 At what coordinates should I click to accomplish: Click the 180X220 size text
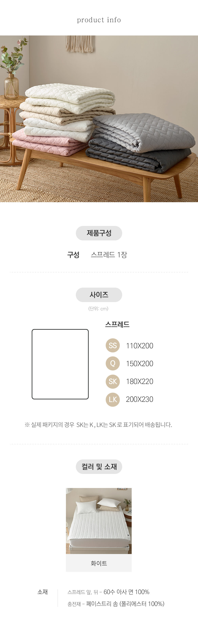[x=140, y=381]
